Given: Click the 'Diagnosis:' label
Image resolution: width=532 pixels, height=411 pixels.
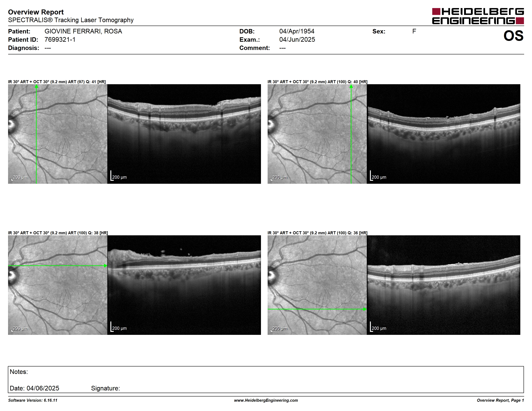Looking at the screenshot, I should 23,48.
